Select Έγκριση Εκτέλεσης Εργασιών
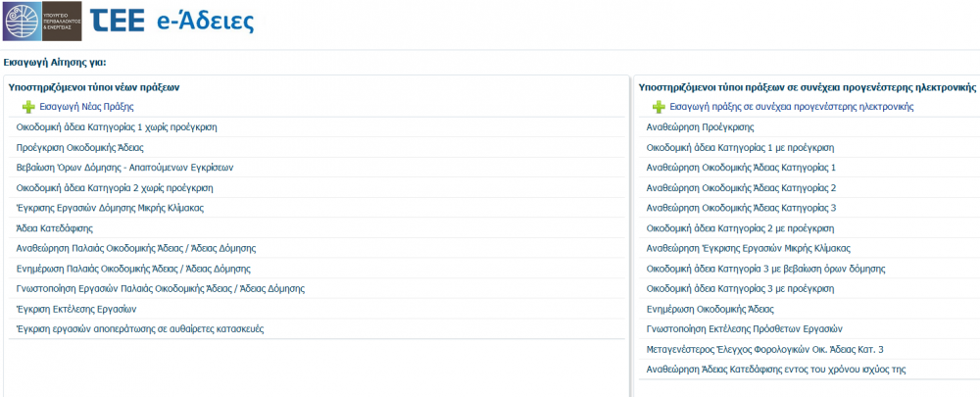The image size is (980, 397). coord(75,308)
